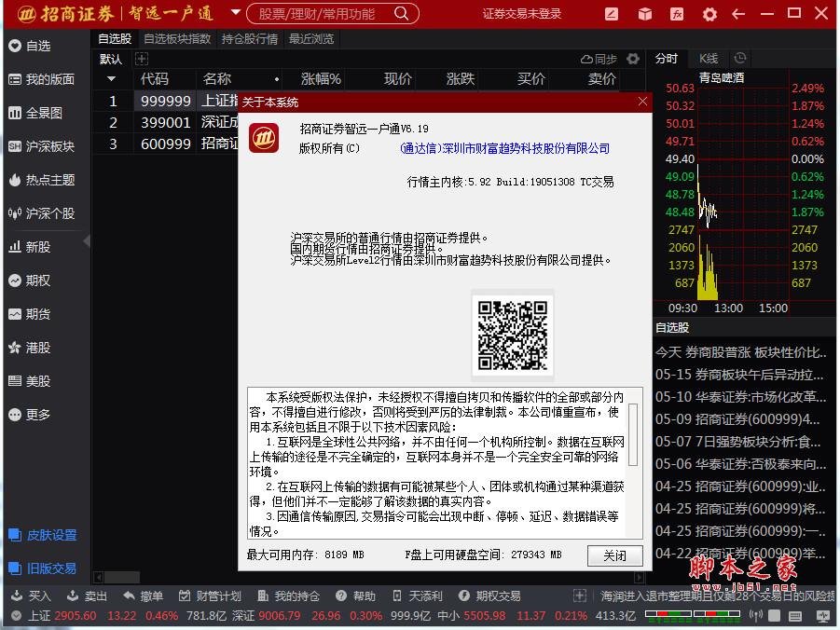Click the 关闭 button in the About dialog
840x630 pixels.
(x=614, y=554)
